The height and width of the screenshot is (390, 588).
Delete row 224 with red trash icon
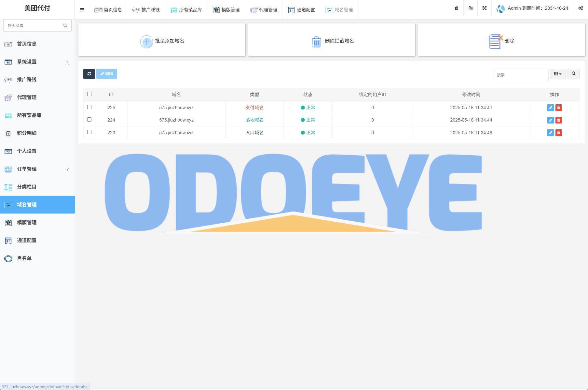[x=559, y=120]
